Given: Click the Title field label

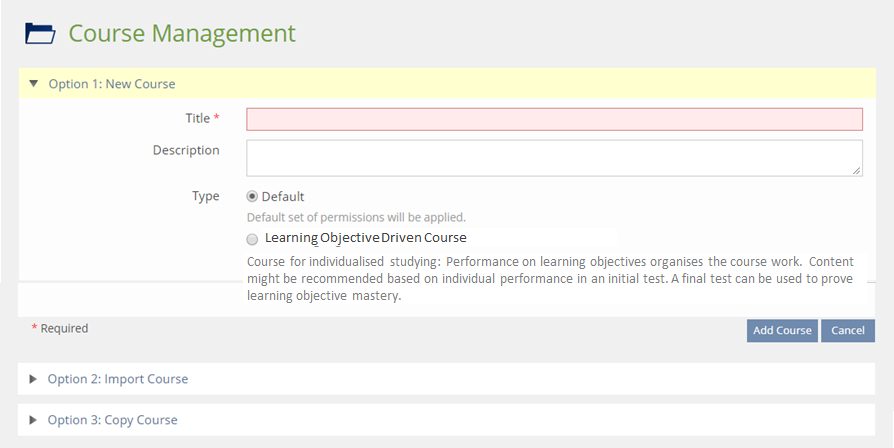Looking at the screenshot, I should click(197, 118).
